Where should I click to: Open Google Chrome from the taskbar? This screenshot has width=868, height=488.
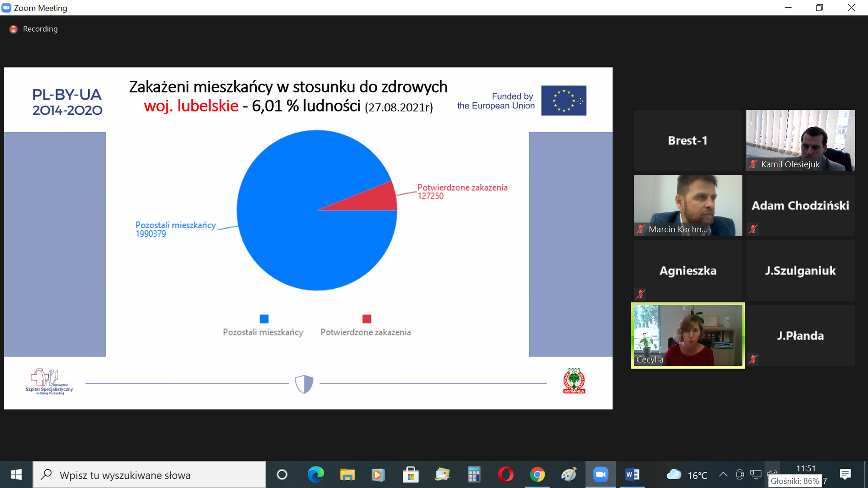point(537,475)
